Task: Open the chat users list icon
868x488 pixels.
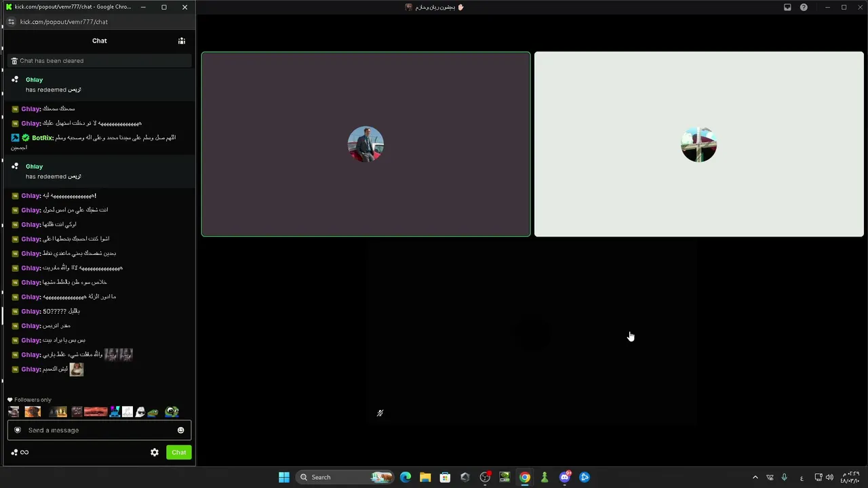Action: click(182, 41)
